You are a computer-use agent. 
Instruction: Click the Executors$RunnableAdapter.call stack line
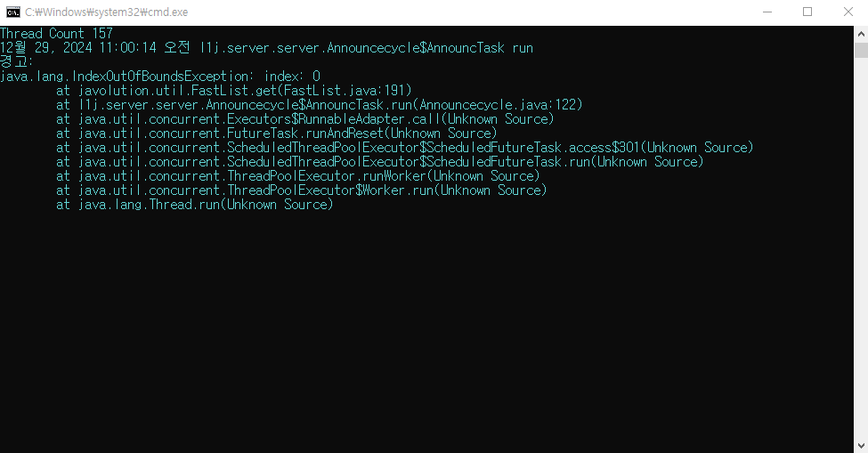(305, 119)
